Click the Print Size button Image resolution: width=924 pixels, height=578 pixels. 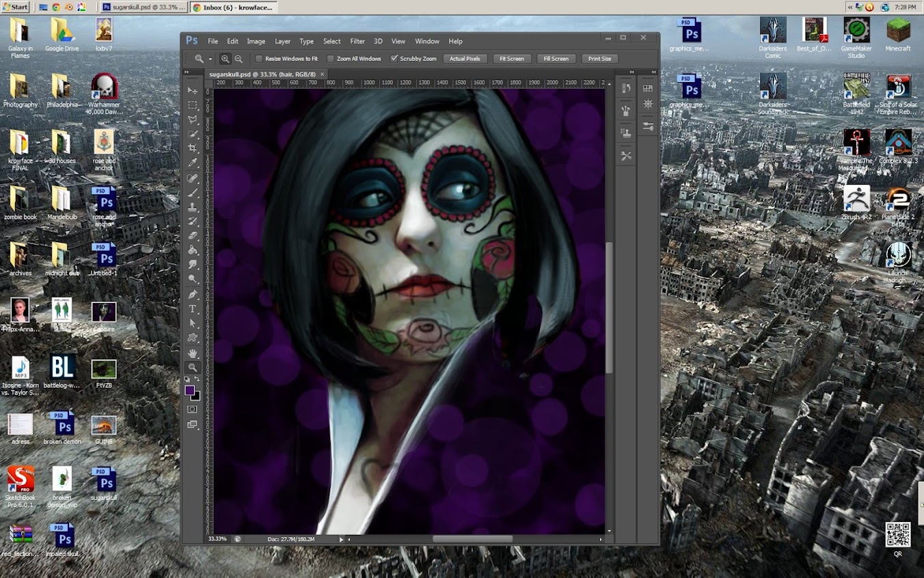599,59
